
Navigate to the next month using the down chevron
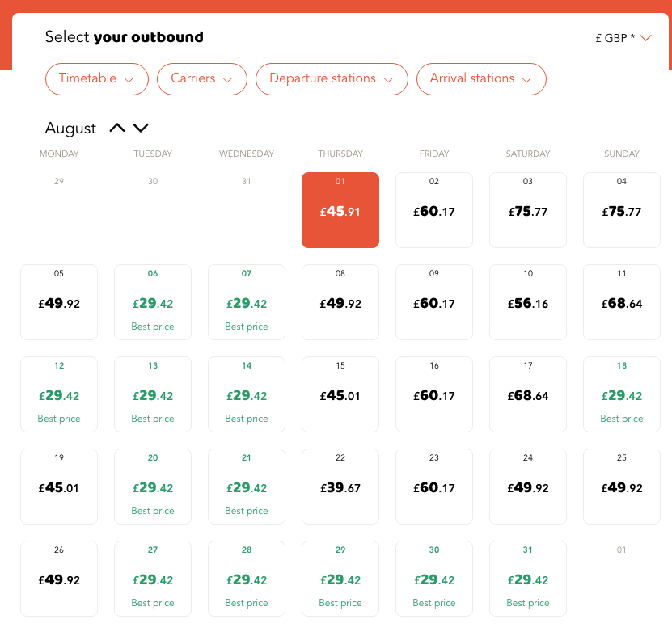140,128
